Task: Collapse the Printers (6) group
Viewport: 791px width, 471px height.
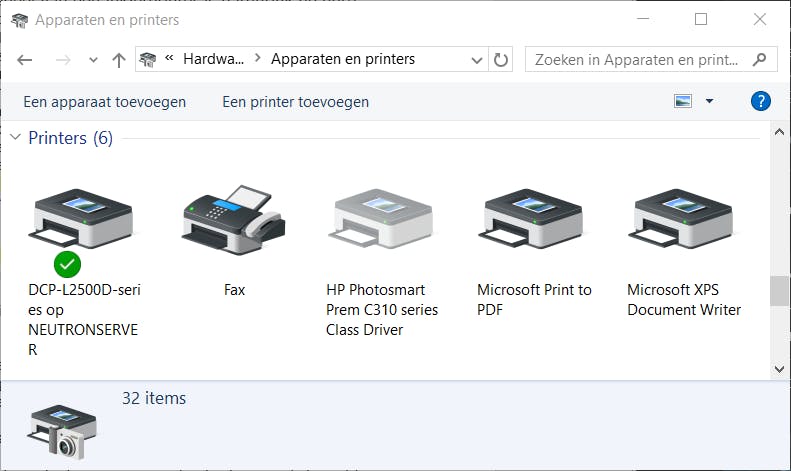Action: (15, 137)
